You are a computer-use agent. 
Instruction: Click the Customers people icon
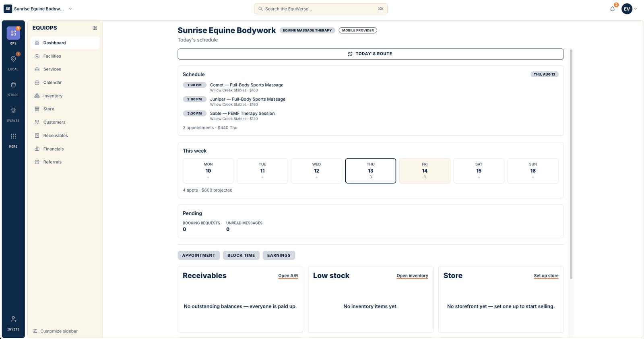coord(37,122)
